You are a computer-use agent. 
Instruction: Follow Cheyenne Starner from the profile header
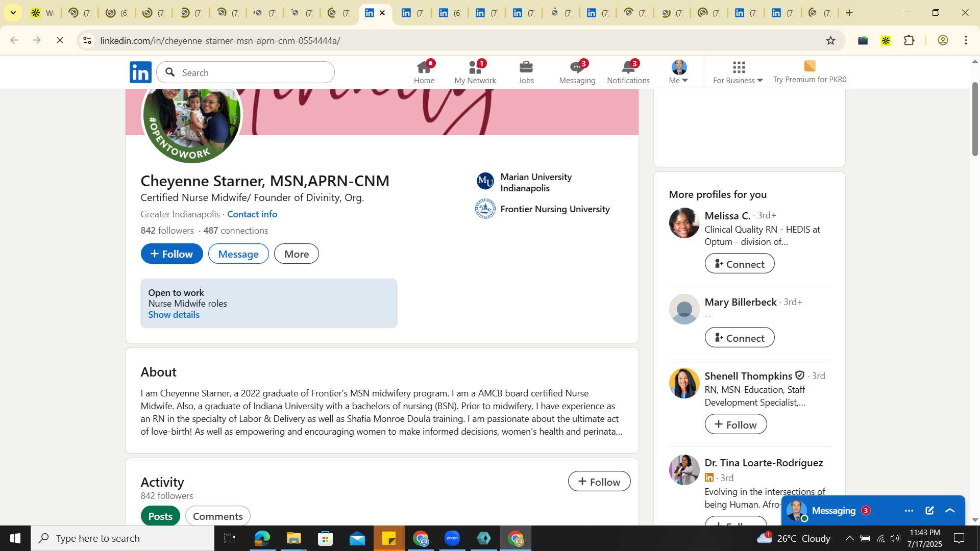(x=172, y=254)
